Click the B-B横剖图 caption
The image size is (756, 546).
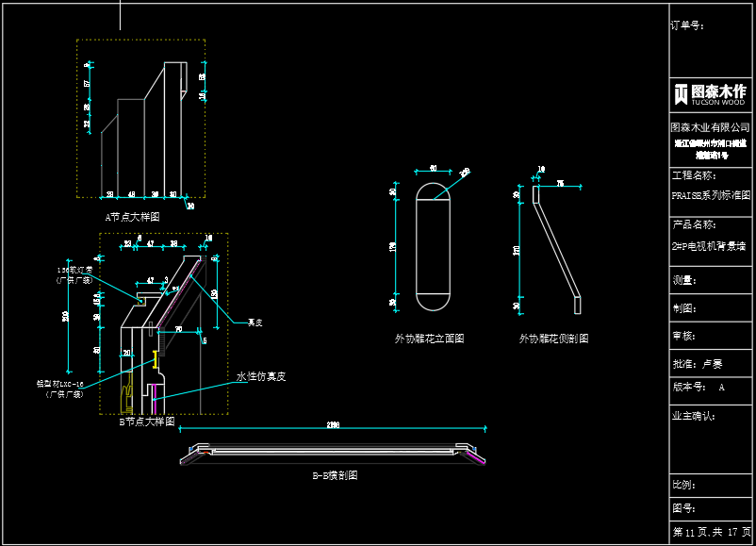point(335,476)
